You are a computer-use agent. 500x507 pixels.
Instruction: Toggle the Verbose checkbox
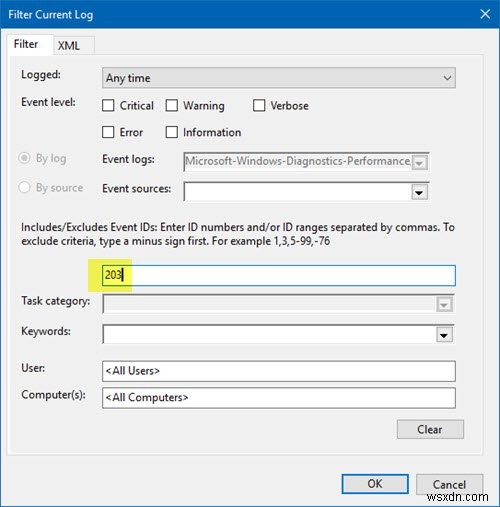(259, 106)
